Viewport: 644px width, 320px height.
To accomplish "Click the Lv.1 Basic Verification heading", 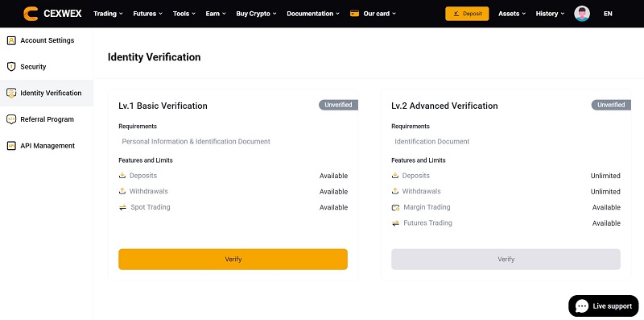I will (x=163, y=106).
